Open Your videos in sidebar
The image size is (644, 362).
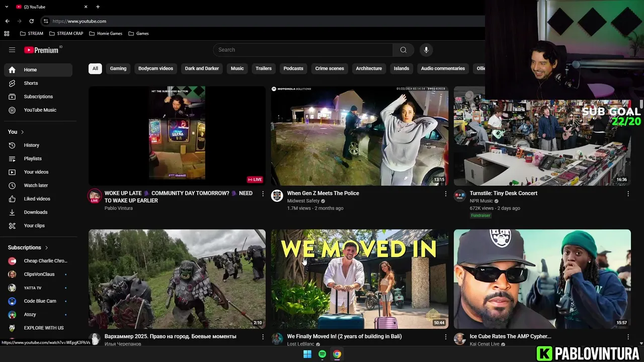(38, 172)
